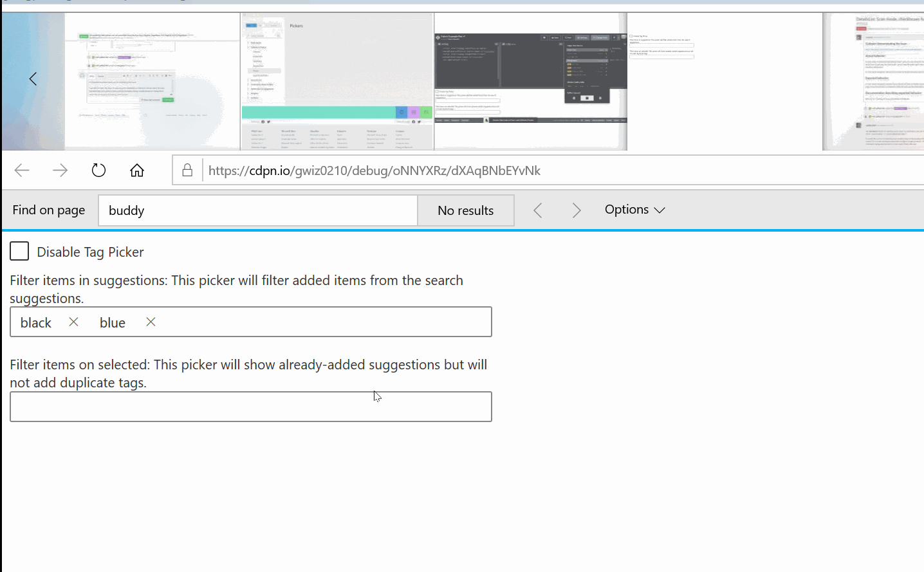
Task: Toggle the Disable Tag Picker checkbox
Action: click(x=19, y=251)
